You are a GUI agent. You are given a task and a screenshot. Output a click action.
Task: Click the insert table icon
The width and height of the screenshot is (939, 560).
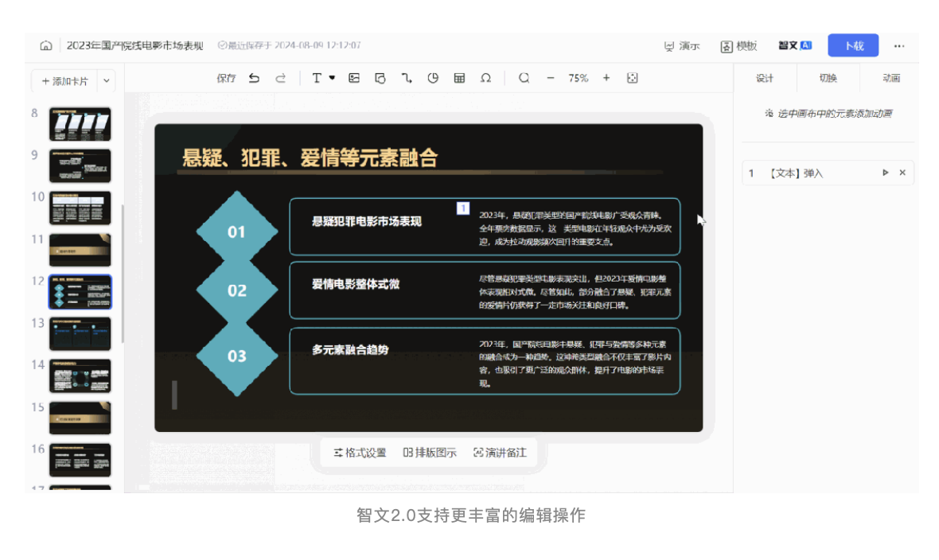[x=459, y=78]
